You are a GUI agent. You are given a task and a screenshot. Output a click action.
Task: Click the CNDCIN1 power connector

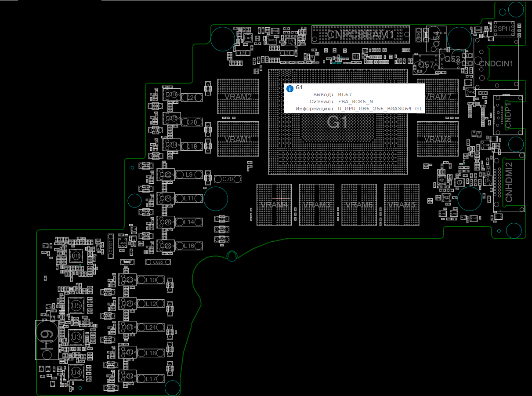tap(496, 64)
